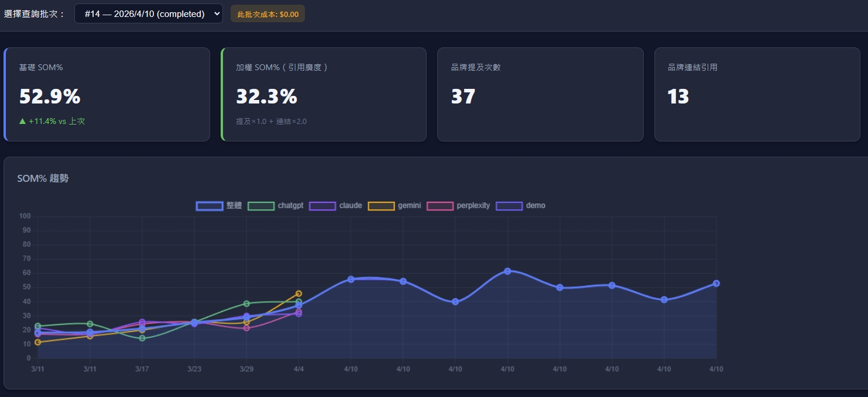Click the last data point on the blue line
Screen dimensions: 868x397
[716, 284]
